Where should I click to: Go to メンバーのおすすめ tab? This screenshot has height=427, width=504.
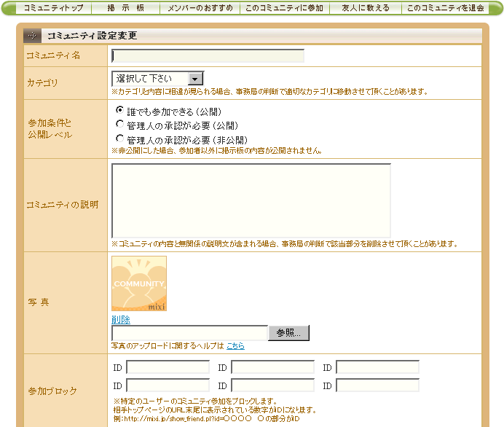point(200,8)
